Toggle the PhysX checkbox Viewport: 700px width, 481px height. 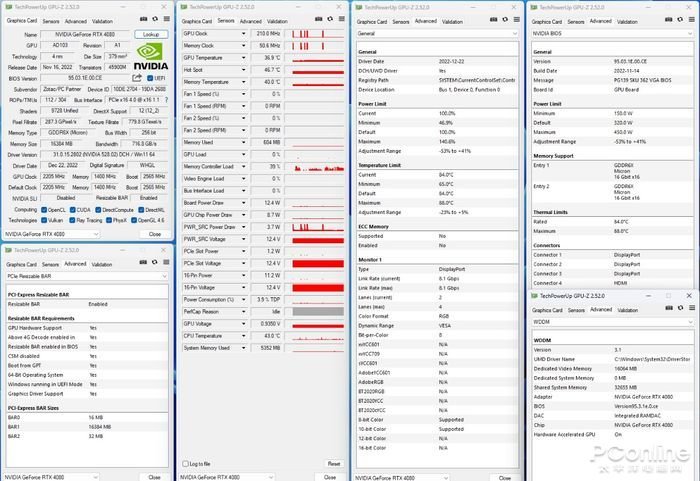108,220
